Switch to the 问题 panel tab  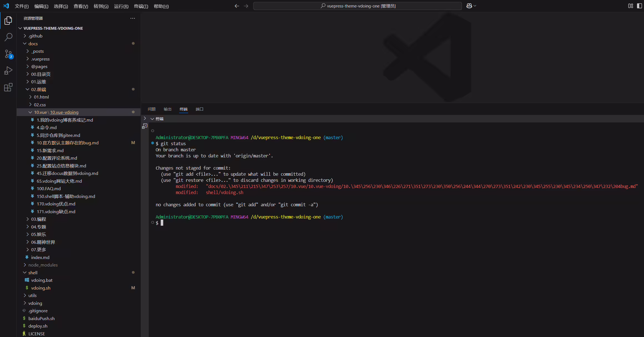(152, 109)
